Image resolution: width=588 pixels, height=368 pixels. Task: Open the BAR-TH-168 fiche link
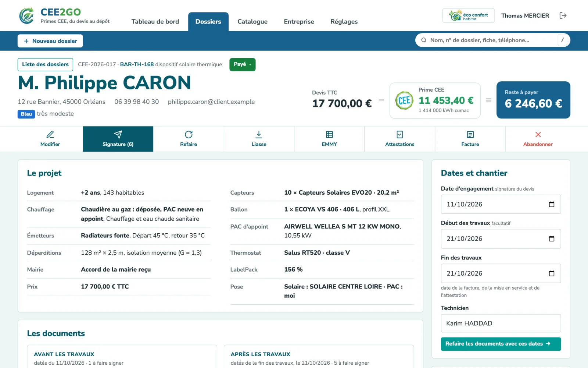coord(137,64)
